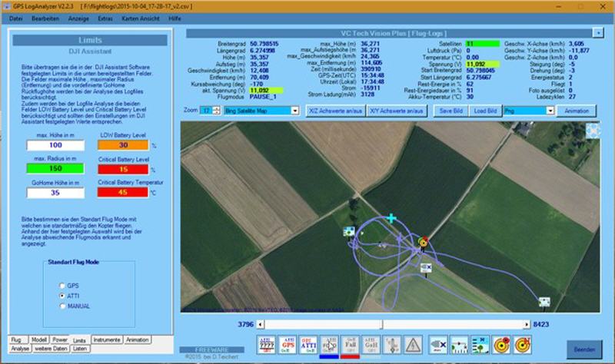Viewport: 615px width, 364px height.
Task: Decrease the Zoom level with the down arrow
Action: [216, 113]
